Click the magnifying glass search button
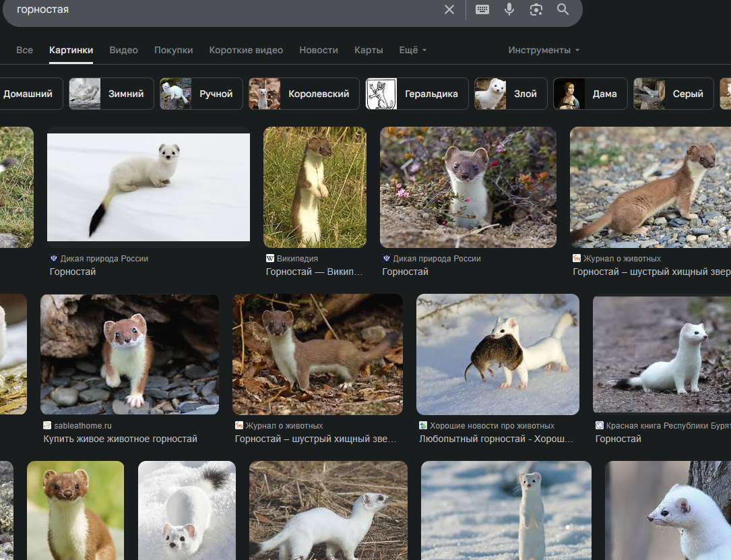Viewport: 731px width, 560px height. tap(563, 9)
